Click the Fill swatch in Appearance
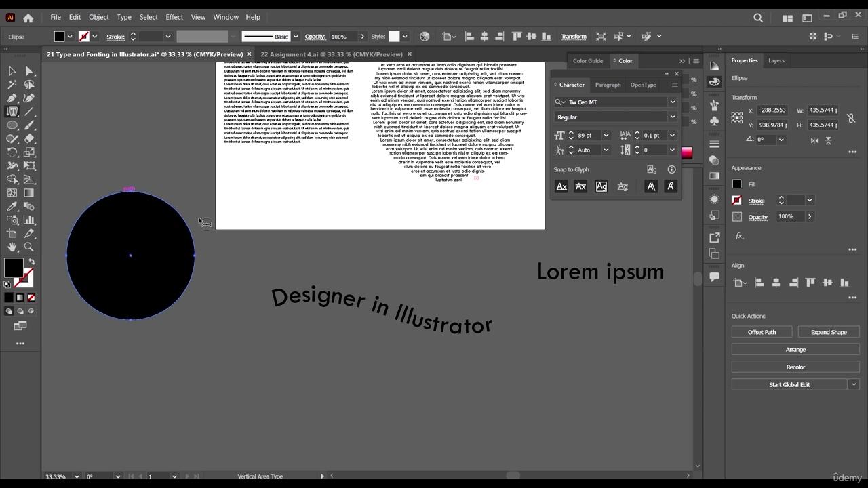Screen dimensions: 868x488 (737, 184)
